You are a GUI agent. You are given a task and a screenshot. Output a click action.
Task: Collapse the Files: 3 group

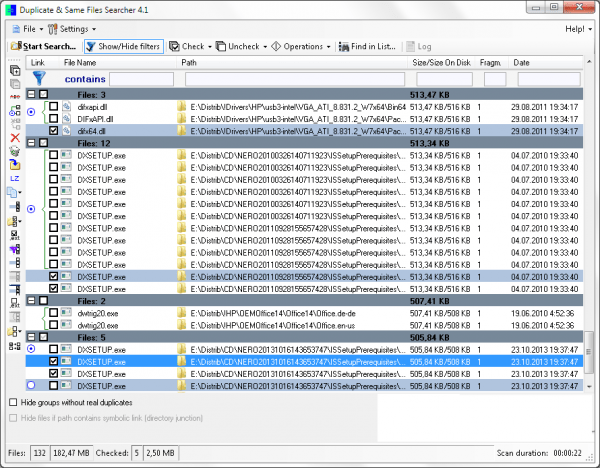tap(31, 92)
